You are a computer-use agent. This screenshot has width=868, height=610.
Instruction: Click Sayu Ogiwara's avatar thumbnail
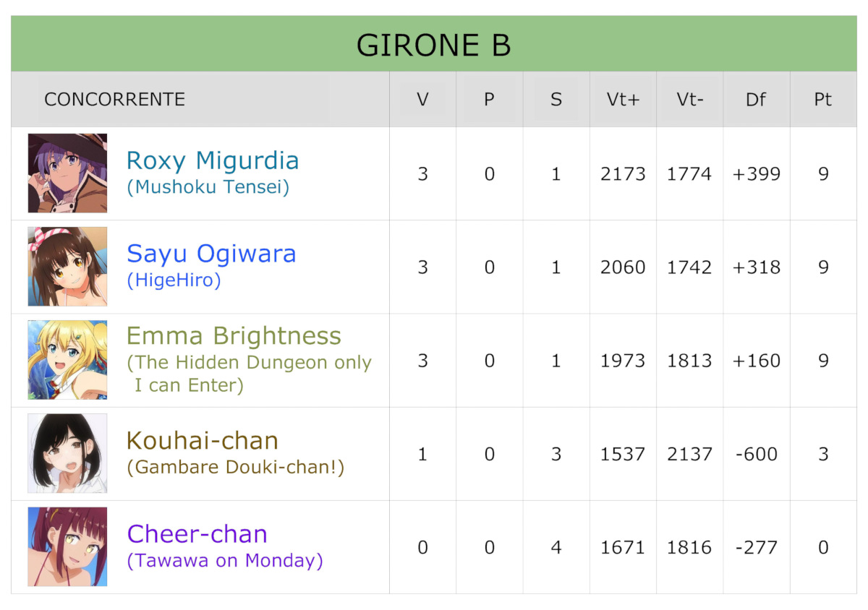coord(67,267)
